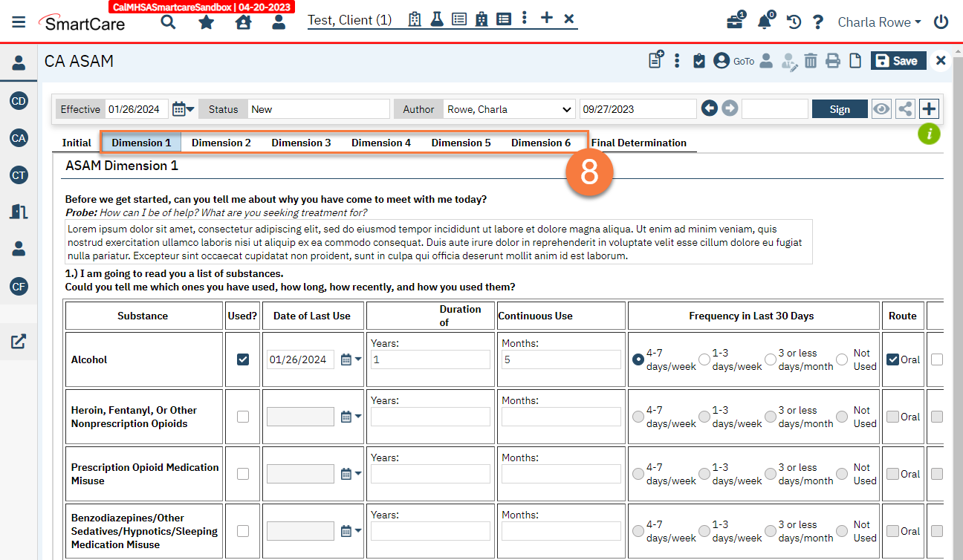Viewport: 963px width, 560px height.
Task: Click the search magnifier icon in header
Action: tap(169, 22)
